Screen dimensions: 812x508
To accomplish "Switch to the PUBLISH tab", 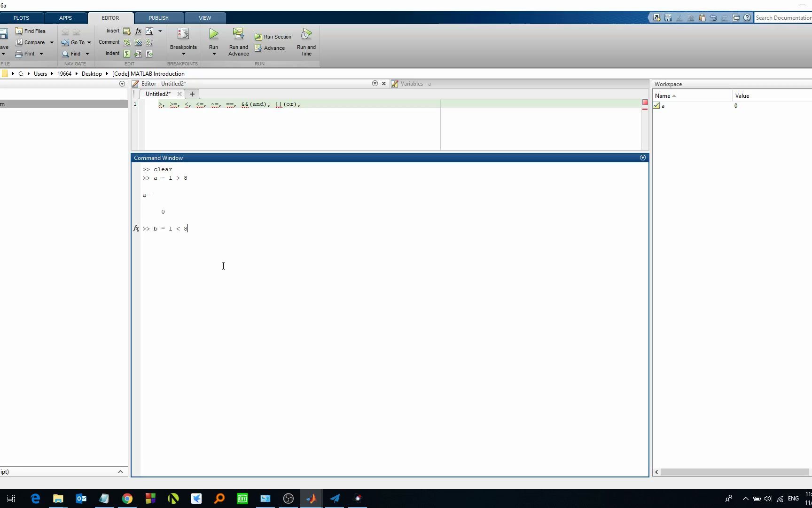I will point(158,18).
